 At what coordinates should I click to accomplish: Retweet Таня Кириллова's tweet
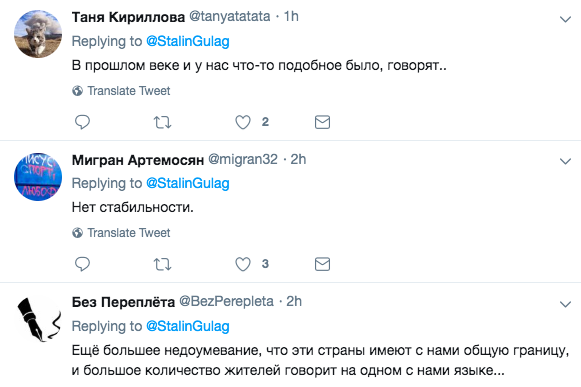(x=162, y=122)
